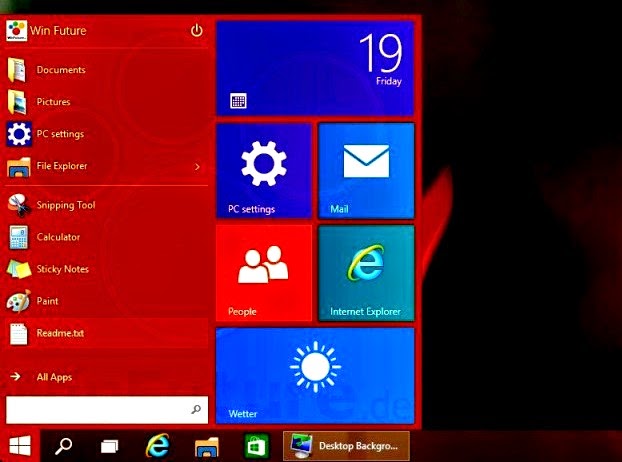Select the Documents label
This screenshot has height=462, width=622.
coord(61,70)
